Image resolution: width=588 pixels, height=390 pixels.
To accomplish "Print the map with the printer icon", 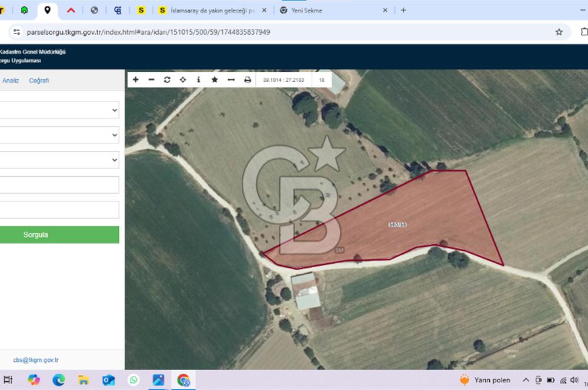I will pos(248,79).
